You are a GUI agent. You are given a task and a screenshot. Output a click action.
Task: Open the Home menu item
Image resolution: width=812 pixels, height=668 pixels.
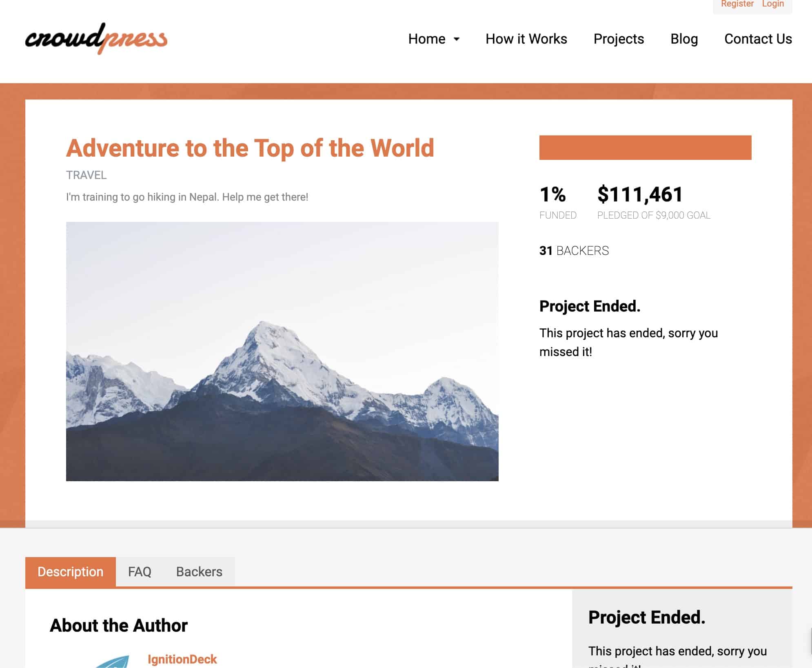(427, 39)
